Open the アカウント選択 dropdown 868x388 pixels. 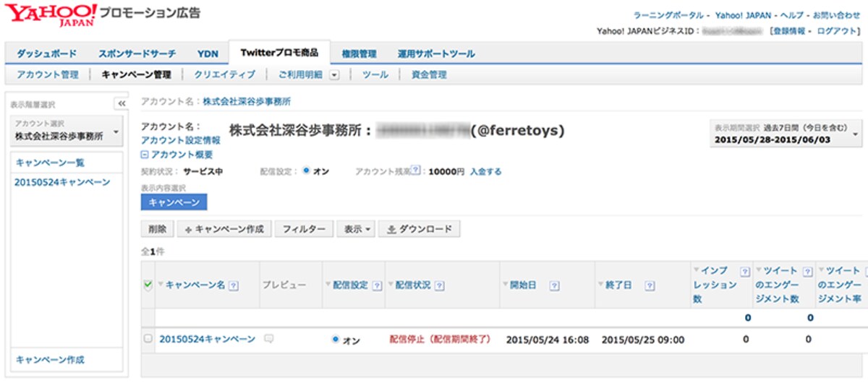(66, 130)
